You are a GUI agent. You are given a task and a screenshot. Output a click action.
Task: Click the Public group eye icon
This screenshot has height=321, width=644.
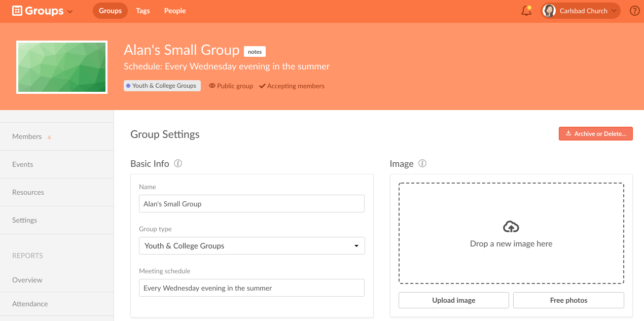(212, 86)
